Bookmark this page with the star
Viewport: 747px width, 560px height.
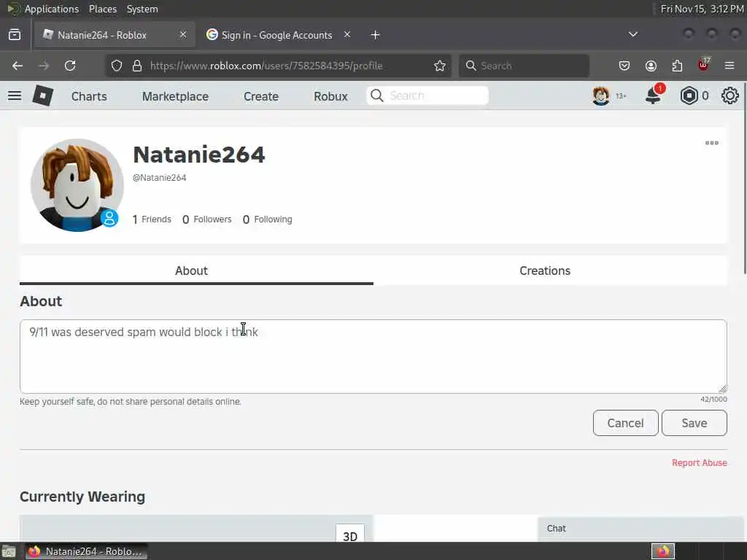coord(440,66)
